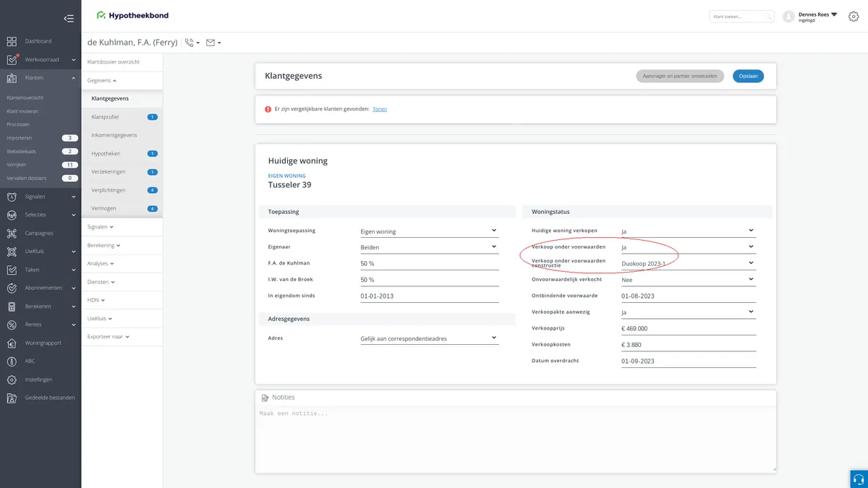Click the ABC icon in the sidebar
The height and width of the screenshot is (488, 868).
(12, 361)
